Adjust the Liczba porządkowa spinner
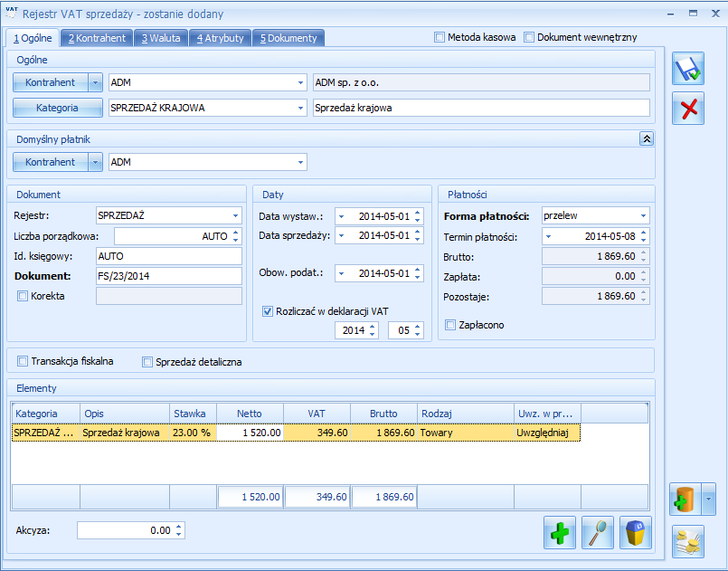The width and height of the screenshot is (728, 571). 235,236
